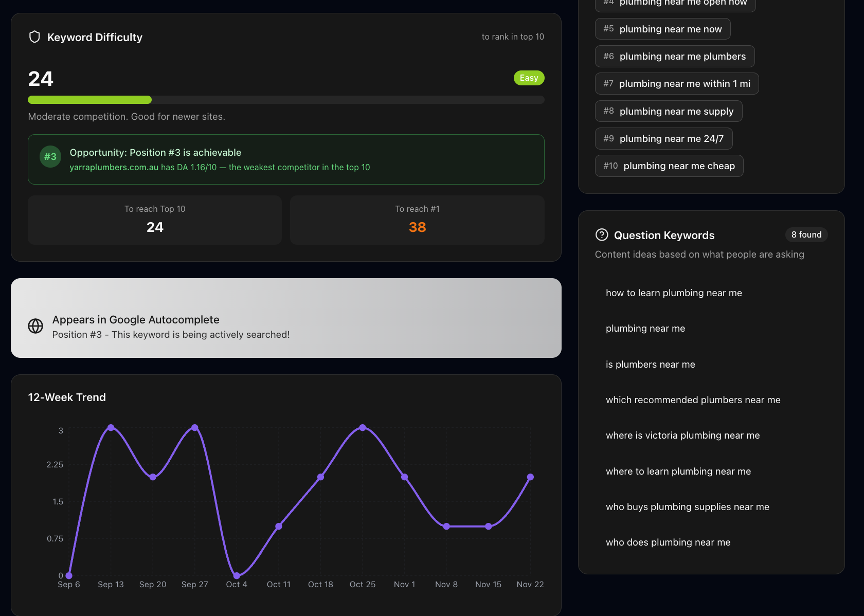Click the To reach #1 score card
864x616 pixels.
coord(417,220)
